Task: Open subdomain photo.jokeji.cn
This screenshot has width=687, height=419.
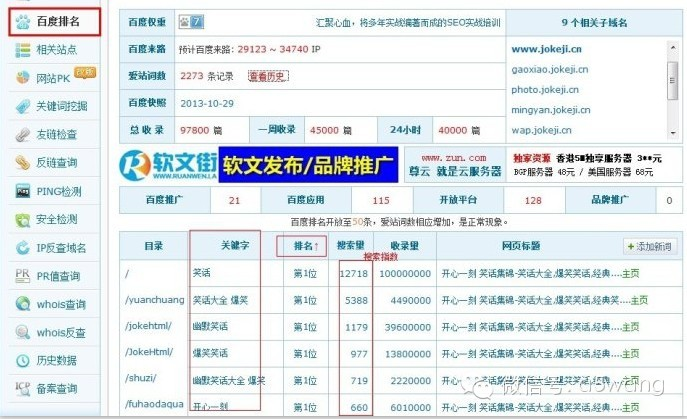Action: point(545,89)
